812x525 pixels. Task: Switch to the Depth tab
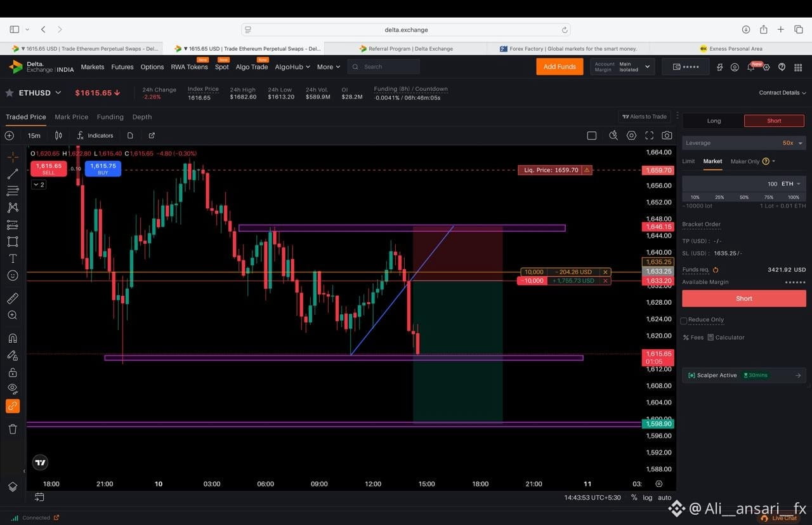[x=142, y=117]
